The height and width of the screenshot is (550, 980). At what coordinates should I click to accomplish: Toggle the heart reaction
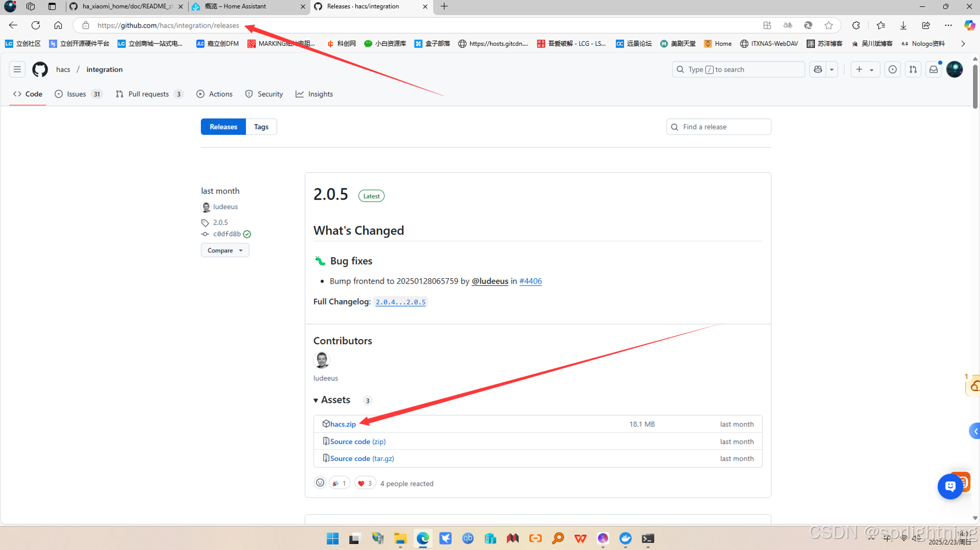click(365, 483)
